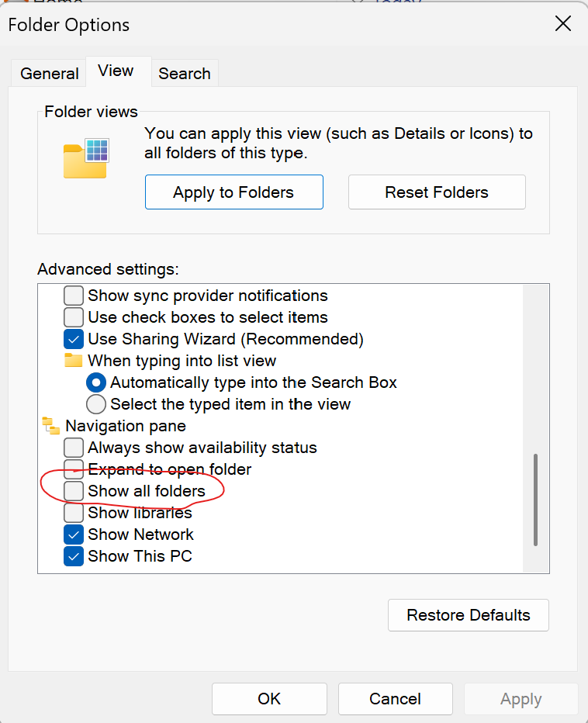Close the Folder Options dialog
Screen dimensions: 588x723
point(563,24)
